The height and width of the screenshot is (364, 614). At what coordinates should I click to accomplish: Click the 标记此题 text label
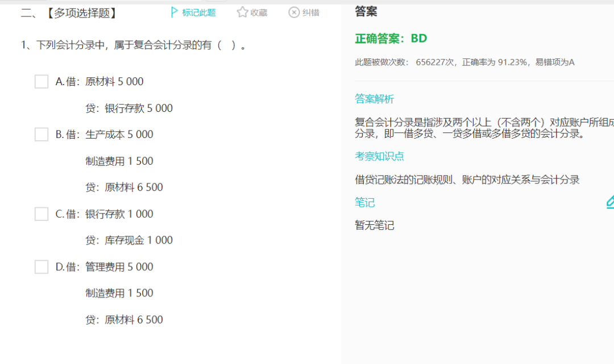click(199, 12)
